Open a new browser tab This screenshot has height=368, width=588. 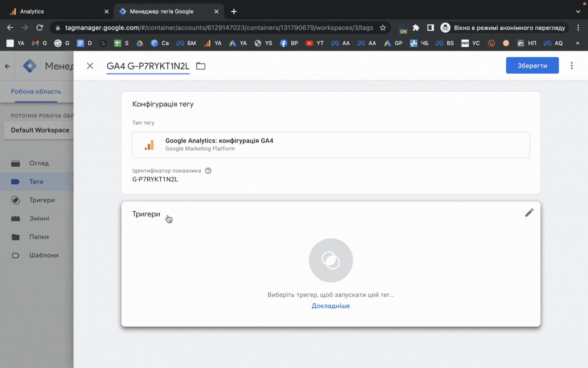234,11
